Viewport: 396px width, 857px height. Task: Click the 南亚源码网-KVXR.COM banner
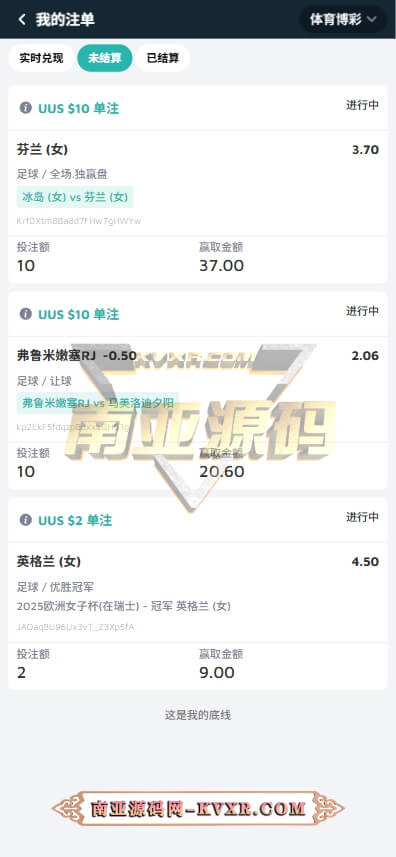point(198,808)
